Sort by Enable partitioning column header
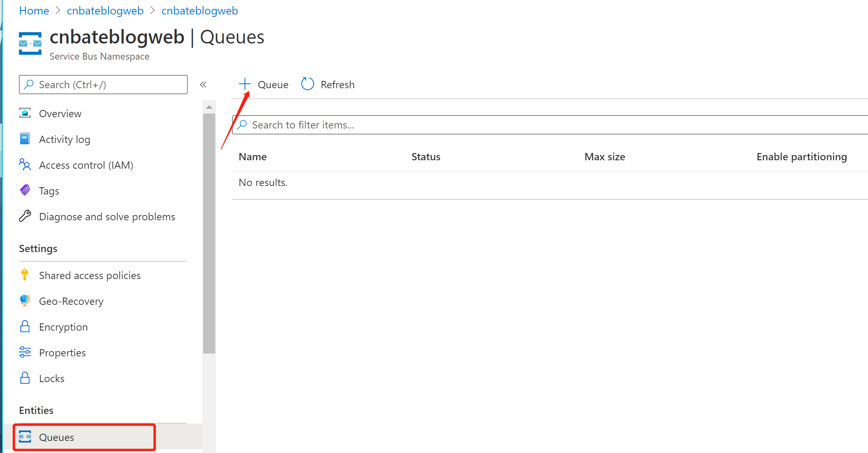The width and height of the screenshot is (868, 453). click(802, 157)
